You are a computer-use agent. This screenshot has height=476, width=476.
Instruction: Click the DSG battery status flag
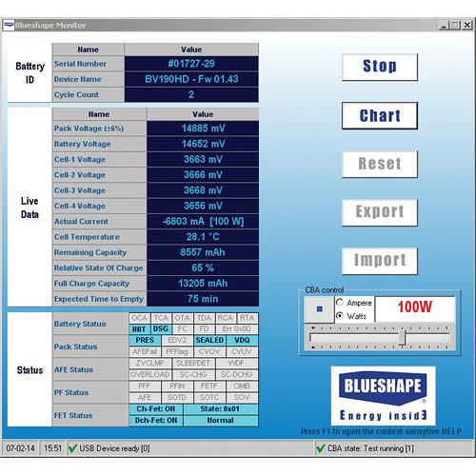[x=161, y=329]
